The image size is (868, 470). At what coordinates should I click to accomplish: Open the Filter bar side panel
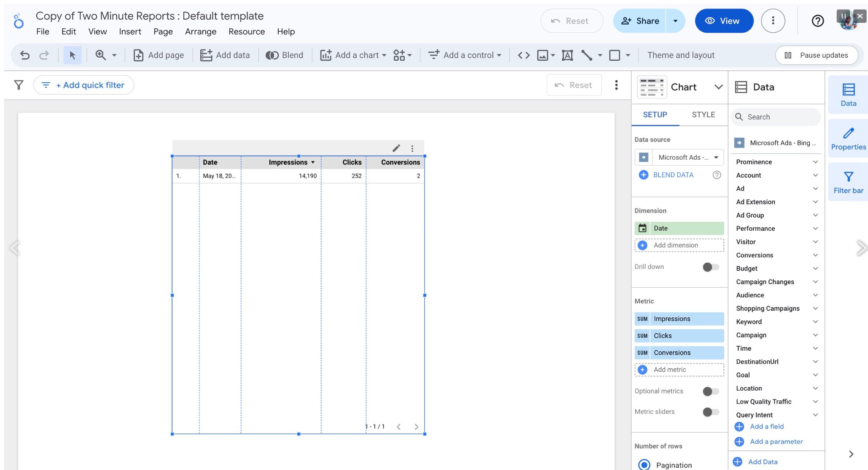[x=848, y=182]
